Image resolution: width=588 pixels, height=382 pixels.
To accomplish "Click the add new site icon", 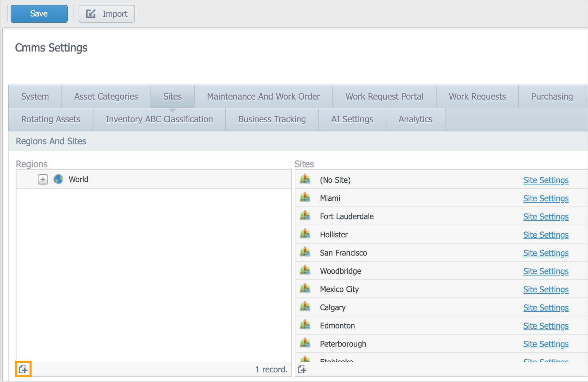I will tap(302, 369).
